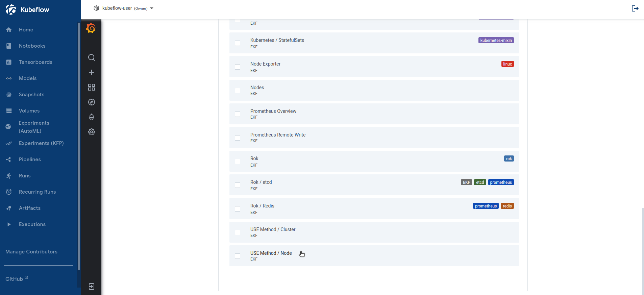The image size is (644, 295).
Task: Check the Prometheus Remote Write checkbox
Action: tap(238, 138)
